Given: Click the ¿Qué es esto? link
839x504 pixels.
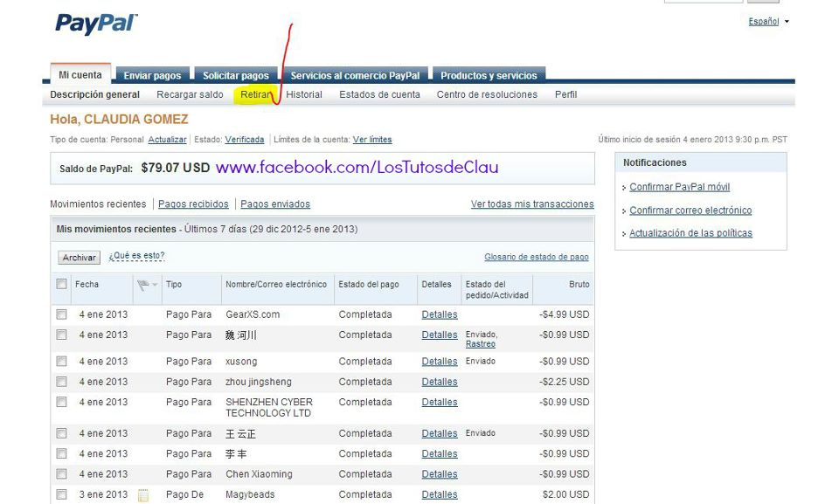Looking at the screenshot, I should (x=136, y=256).
